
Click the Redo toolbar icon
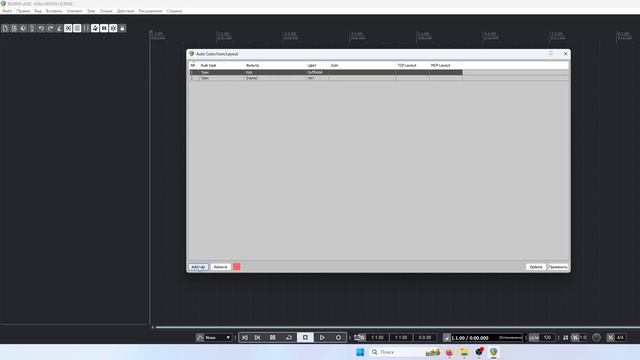50,28
